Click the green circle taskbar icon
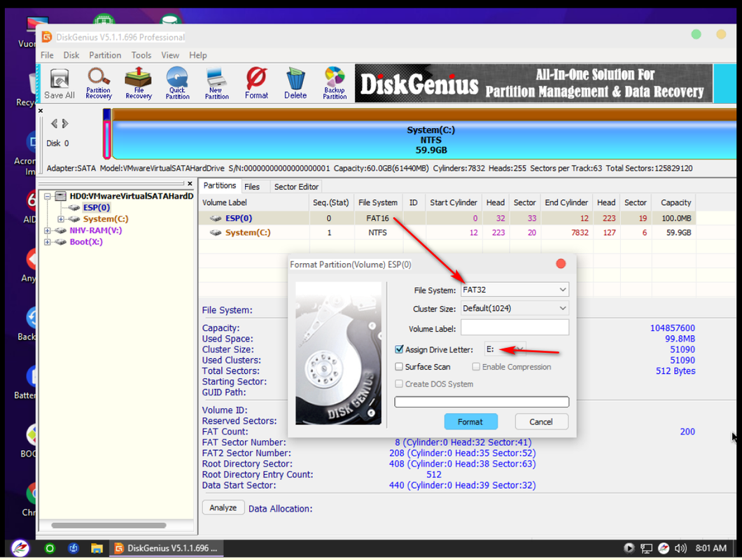Image resolution: width=742 pixels, height=560 pixels. 49,548
